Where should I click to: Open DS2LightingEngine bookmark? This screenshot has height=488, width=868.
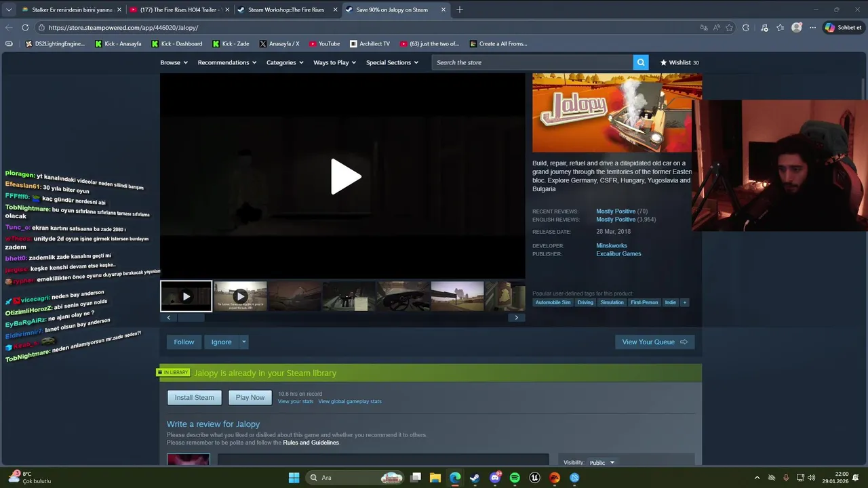click(55, 44)
